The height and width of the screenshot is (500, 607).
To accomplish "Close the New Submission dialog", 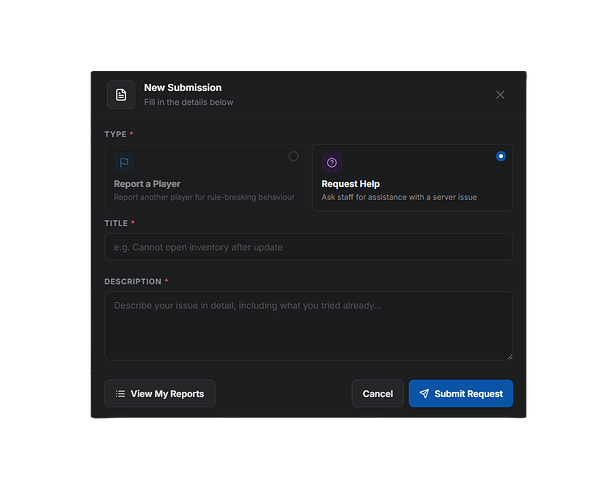I will click(500, 95).
